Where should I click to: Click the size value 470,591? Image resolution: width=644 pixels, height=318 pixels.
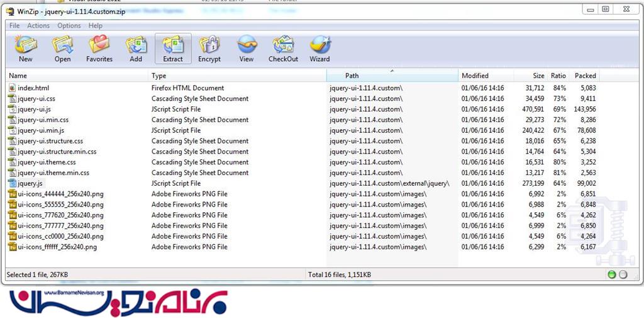click(x=532, y=110)
